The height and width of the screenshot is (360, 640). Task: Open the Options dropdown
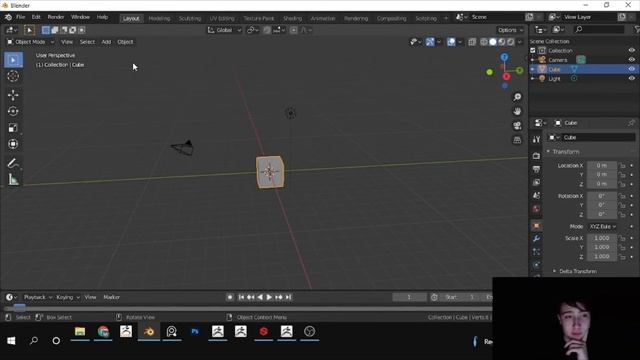point(510,30)
